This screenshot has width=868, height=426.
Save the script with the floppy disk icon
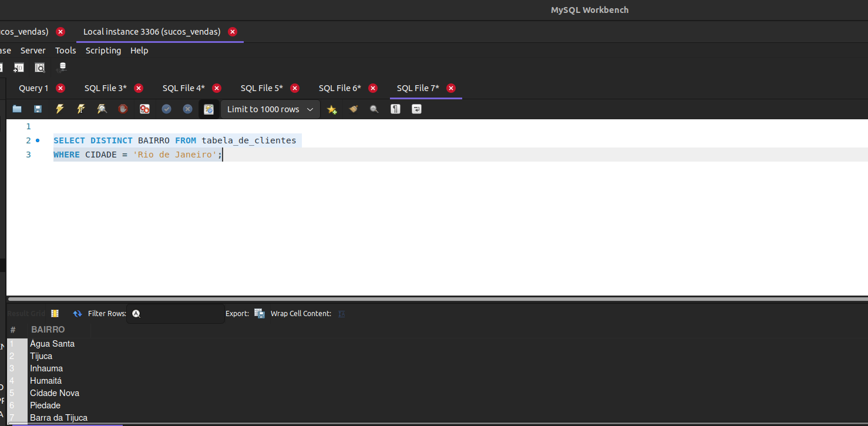pyautogui.click(x=38, y=109)
